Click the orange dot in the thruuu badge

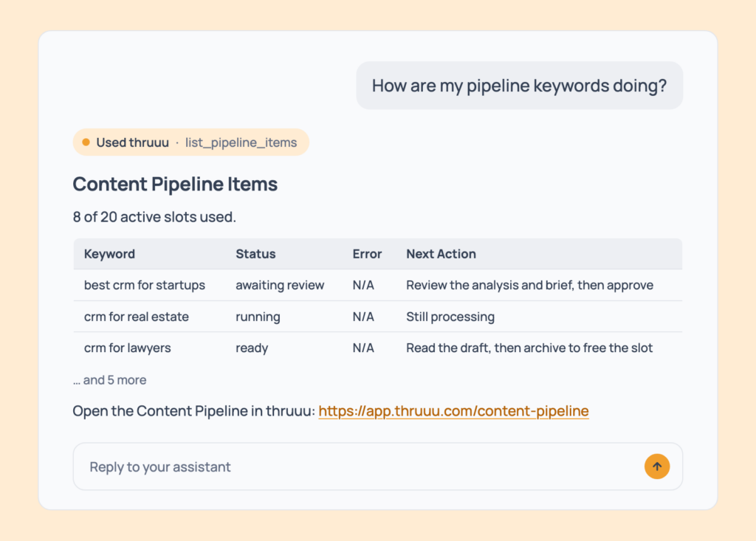[86, 142]
